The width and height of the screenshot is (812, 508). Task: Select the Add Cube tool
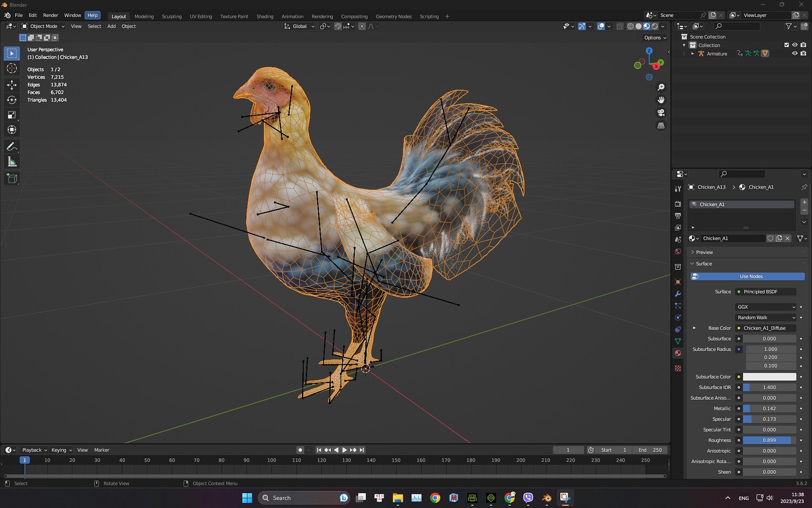coord(12,179)
